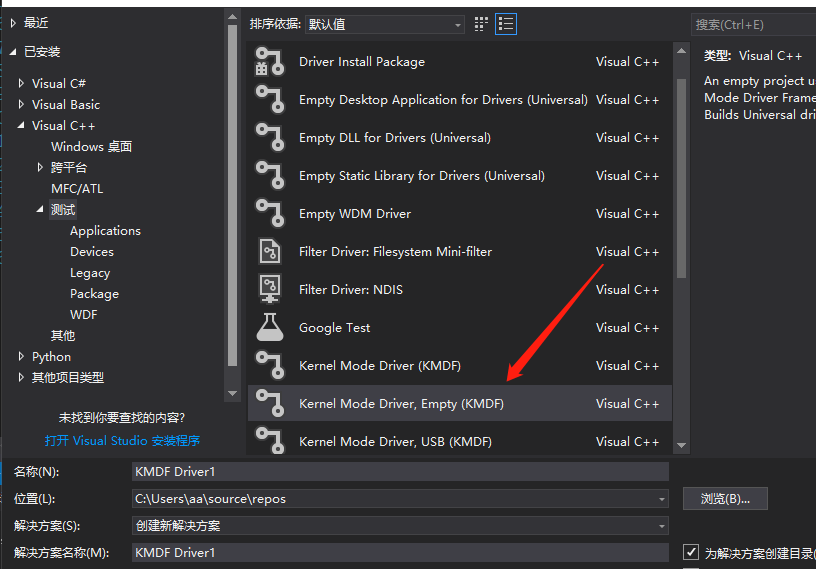Click template list scroll up arrow
Image resolution: width=816 pixels, height=569 pixels.
681,50
